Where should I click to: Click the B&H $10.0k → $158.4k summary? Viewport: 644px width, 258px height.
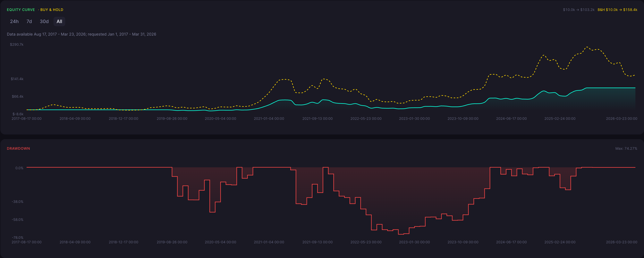tap(617, 10)
